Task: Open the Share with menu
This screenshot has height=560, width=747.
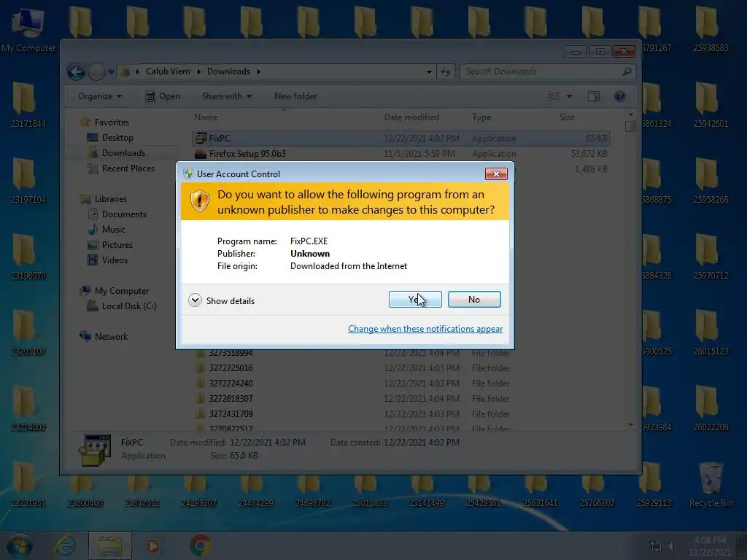Action: pyautogui.click(x=226, y=96)
